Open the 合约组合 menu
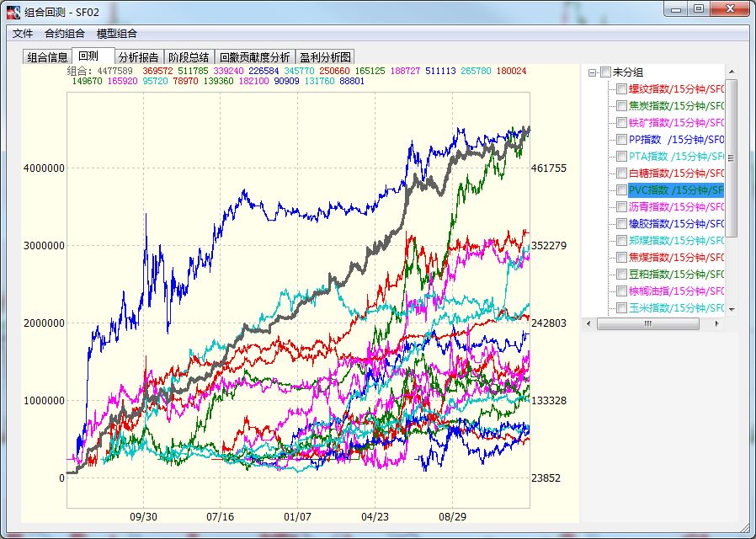Viewport: 756px width, 539px height. [x=65, y=34]
